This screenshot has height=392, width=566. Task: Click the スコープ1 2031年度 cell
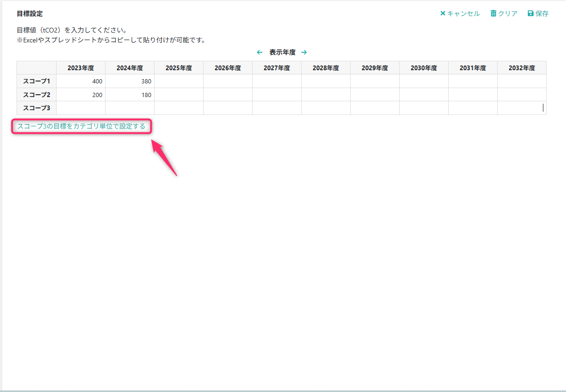[473, 81]
